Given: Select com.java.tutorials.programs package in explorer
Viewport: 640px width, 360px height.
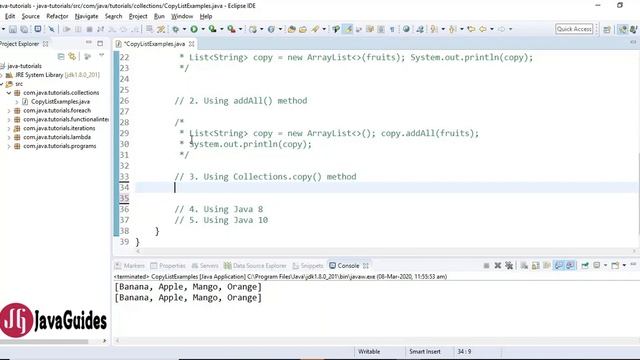Looking at the screenshot, I should point(60,146).
